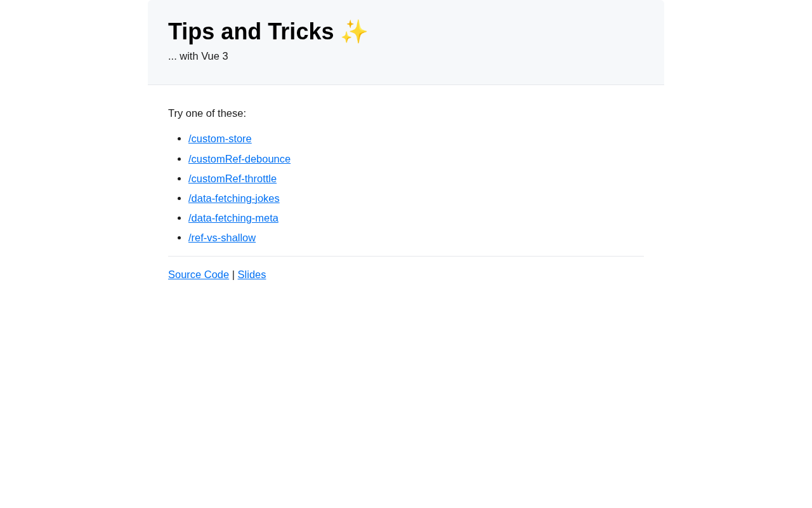
Task: Click the sparkles emoji in the title
Action: click(x=354, y=32)
